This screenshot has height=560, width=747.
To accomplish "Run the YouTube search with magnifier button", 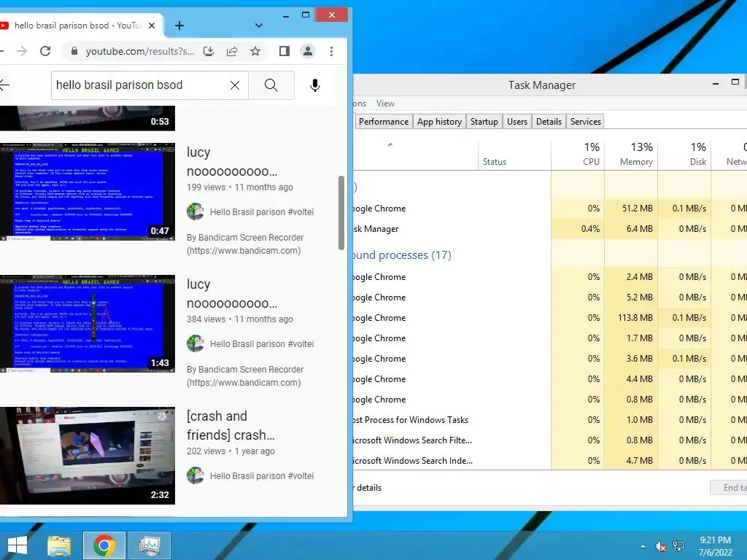I will 271,85.
